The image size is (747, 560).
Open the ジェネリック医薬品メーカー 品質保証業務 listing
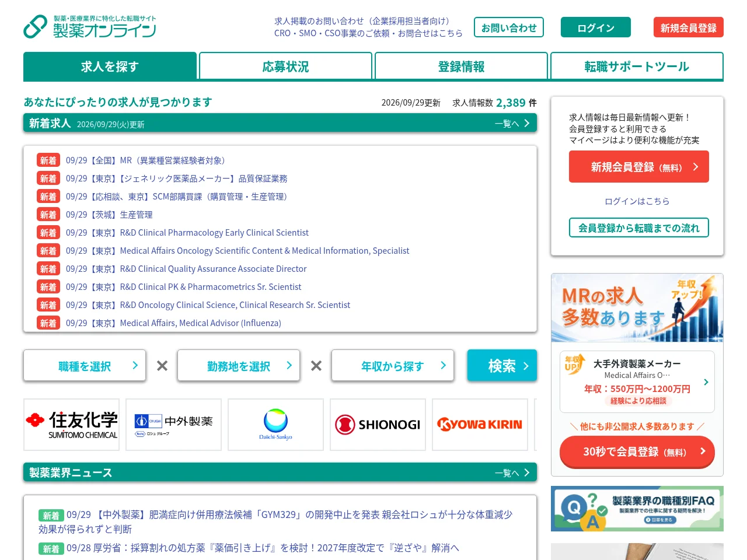[177, 178]
